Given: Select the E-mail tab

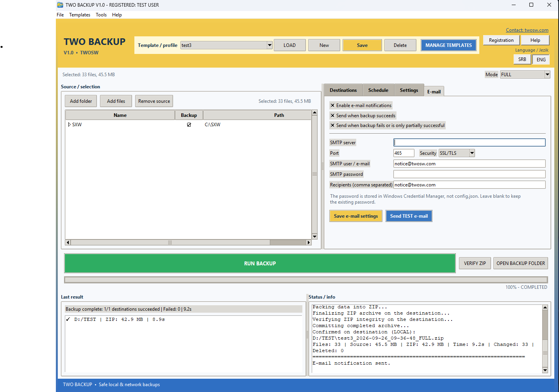Looking at the screenshot, I should point(434,91).
